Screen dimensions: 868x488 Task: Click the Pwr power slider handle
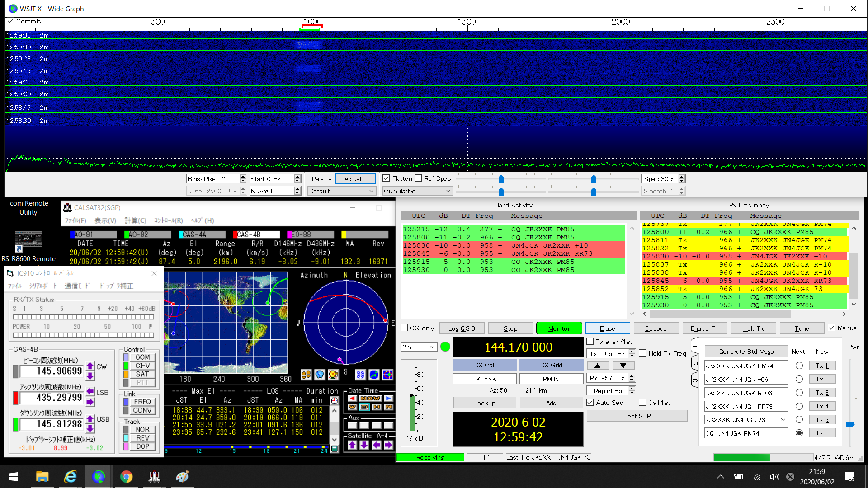coord(850,424)
